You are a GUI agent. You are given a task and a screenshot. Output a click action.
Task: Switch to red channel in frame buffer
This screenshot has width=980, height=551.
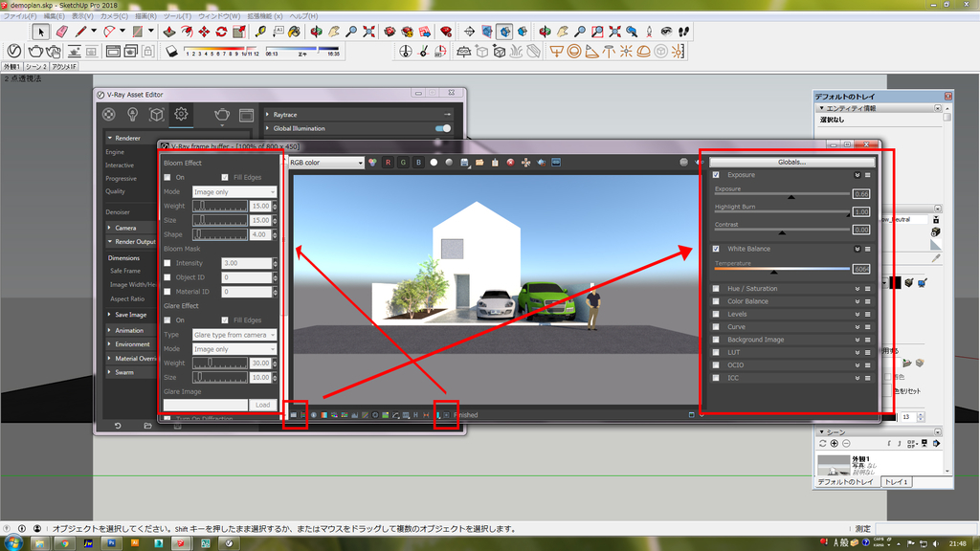388,163
